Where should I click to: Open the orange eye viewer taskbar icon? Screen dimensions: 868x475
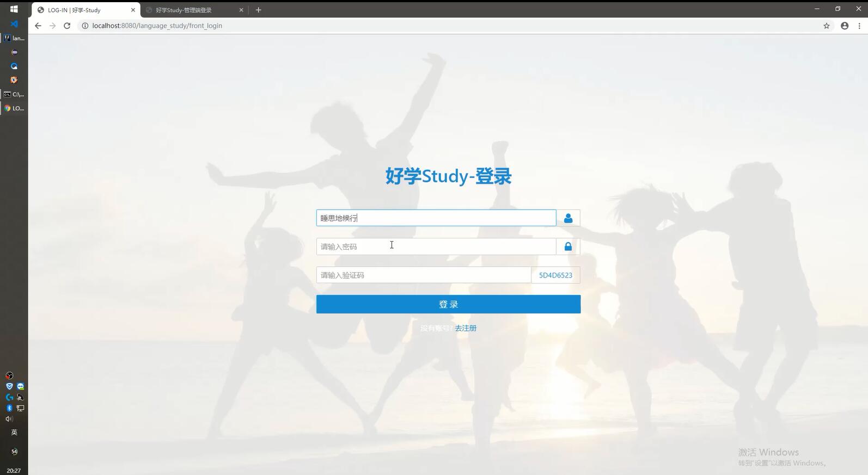tap(14, 80)
